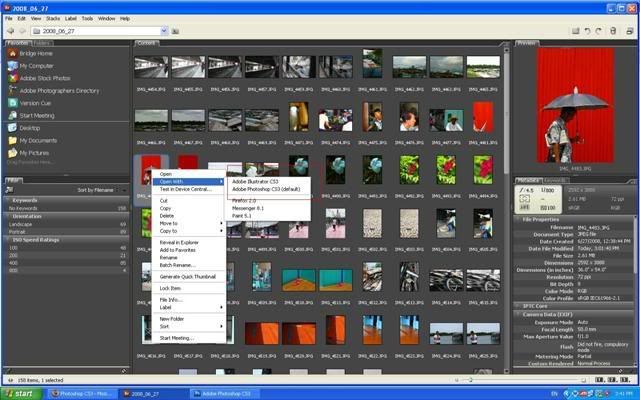Collapse Camera Data (EXIF) section
640x400 pixels.
coord(518,314)
